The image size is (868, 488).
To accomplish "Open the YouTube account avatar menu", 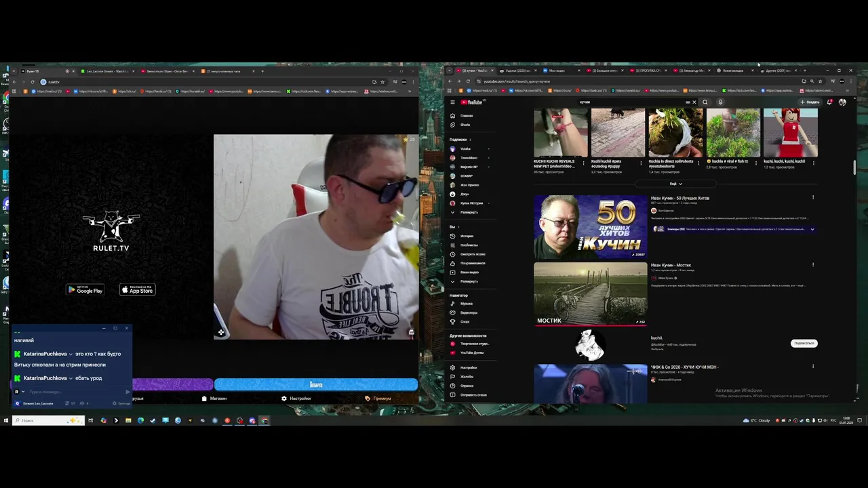I will [842, 102].
